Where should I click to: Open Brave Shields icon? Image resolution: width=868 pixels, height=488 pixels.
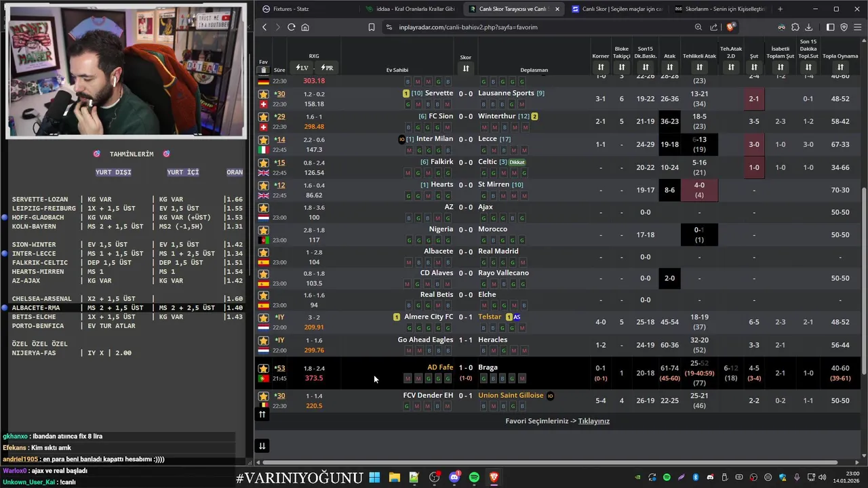tap(730, 27)
